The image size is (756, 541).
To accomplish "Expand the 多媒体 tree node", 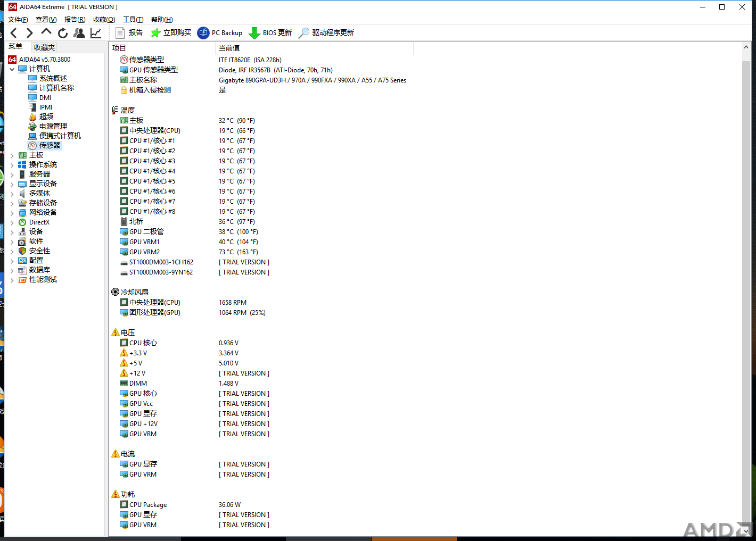I will coord(12,194).
